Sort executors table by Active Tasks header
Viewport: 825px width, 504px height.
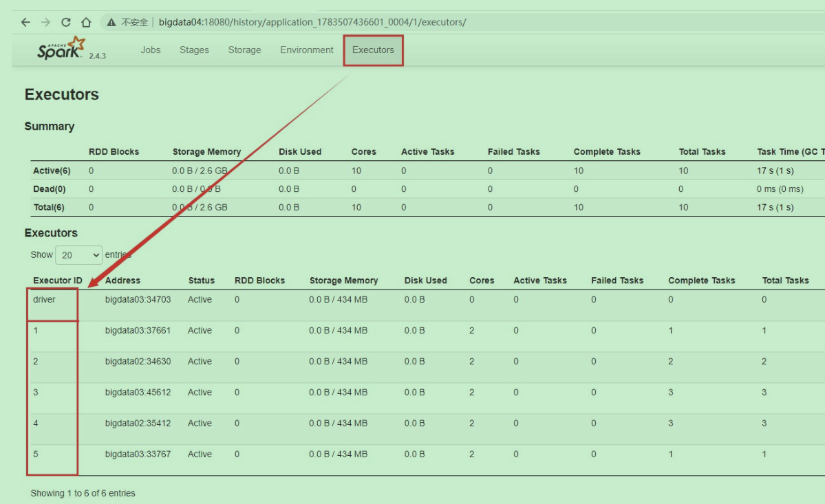(540, 281)
